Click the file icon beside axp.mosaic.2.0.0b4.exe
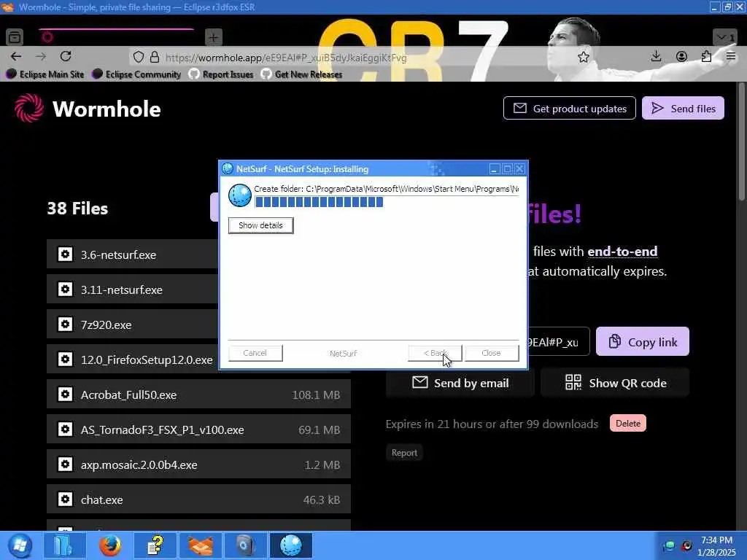 tap(65, 464)
